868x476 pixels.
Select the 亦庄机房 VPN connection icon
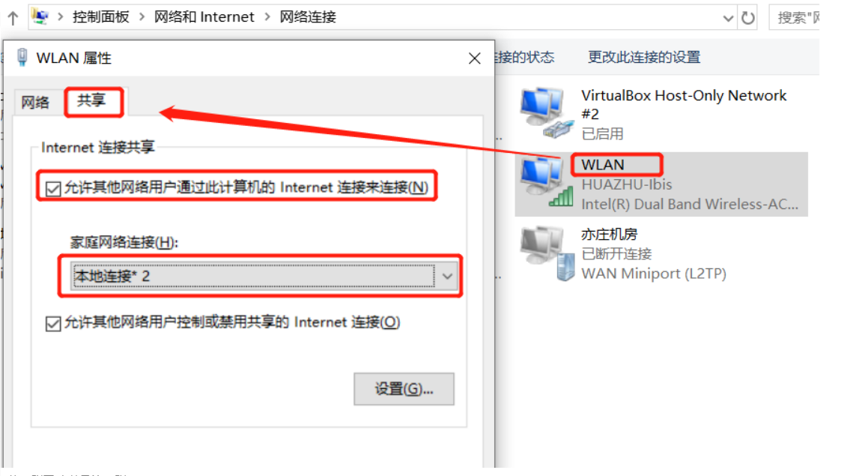click(547, 253)
